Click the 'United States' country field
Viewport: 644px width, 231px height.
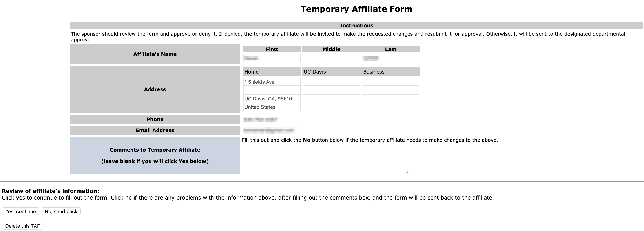click(x=272, y=107)
